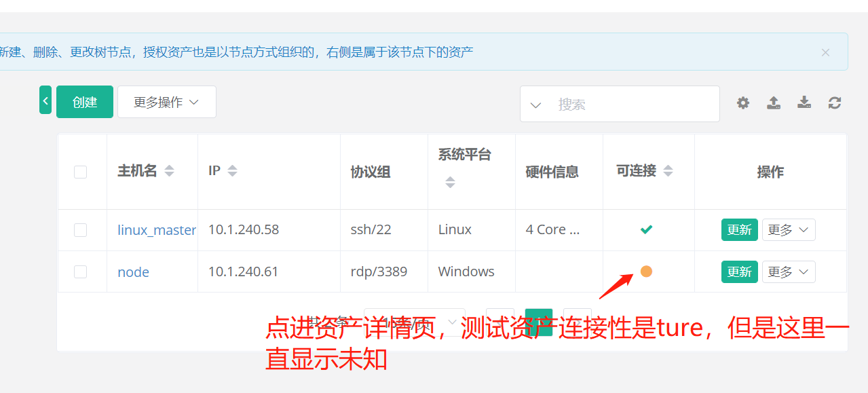This screenshot has width=868, height=393.
Task: Expand search filter options chevron
Action: coord(535,105)
